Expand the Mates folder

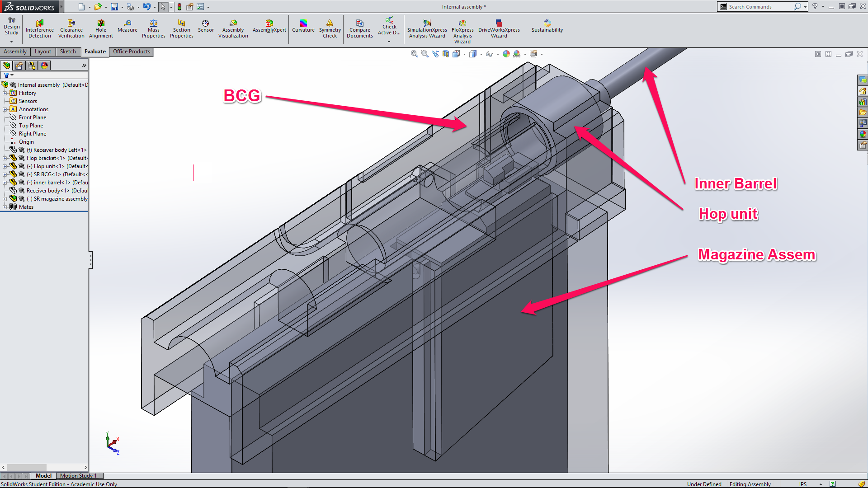point(5,207)
